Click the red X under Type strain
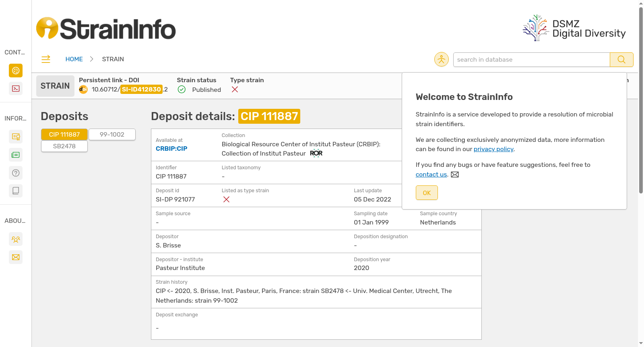Viewport: 644px width, 347px height. [x=235, y=89]
